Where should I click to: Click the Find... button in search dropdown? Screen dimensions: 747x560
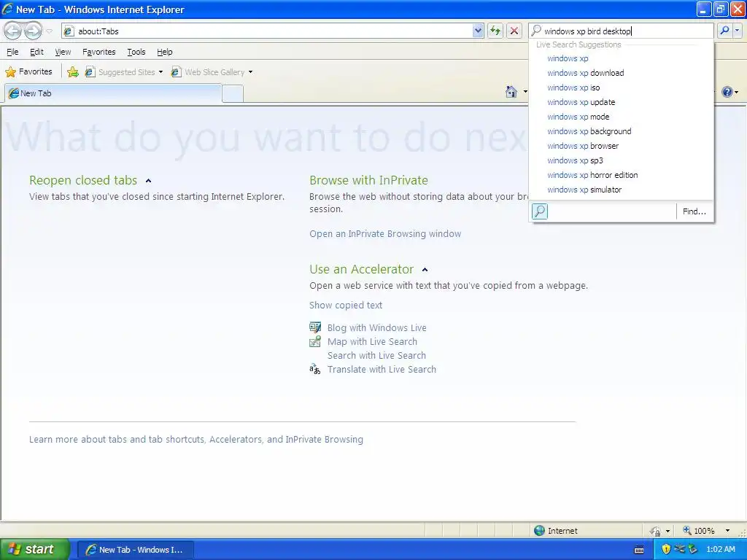pyautogui.click(x=694, y=211)
